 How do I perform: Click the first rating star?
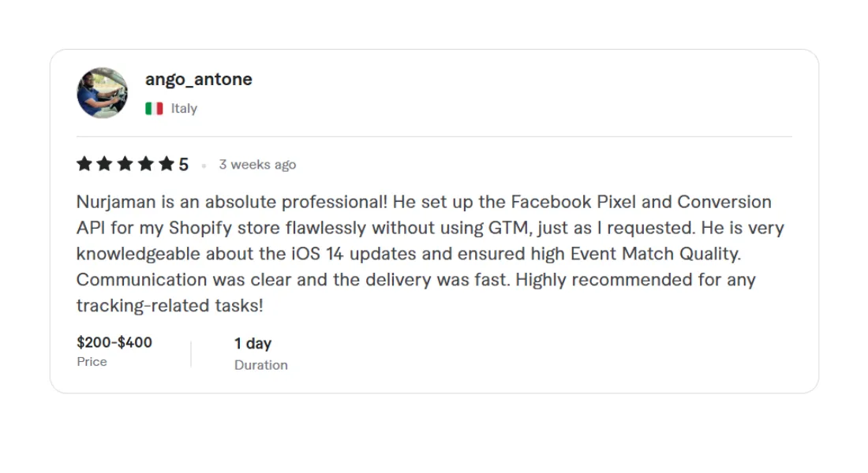pos(84,164)
